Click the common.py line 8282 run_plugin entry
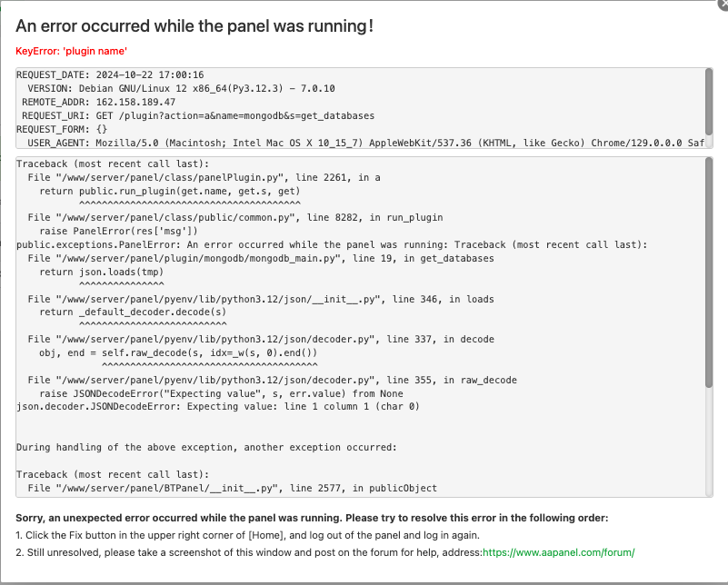The width and height of the screenshot is (728, 585). point(234,218)
